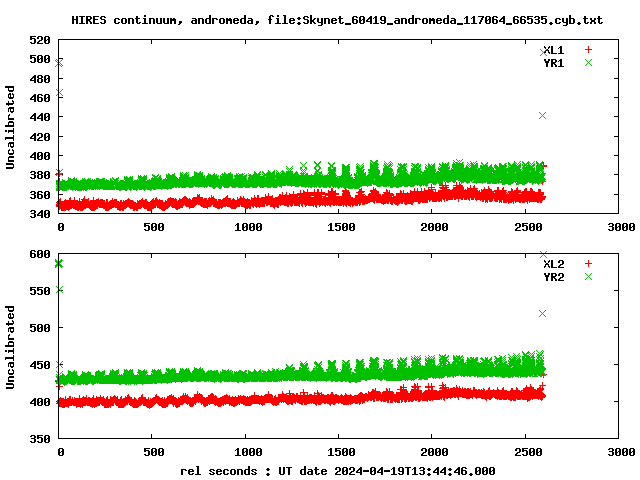Click the green cross marker beside YR1
The width and height of the screenshot is (640, 480).
coord(588,62)
